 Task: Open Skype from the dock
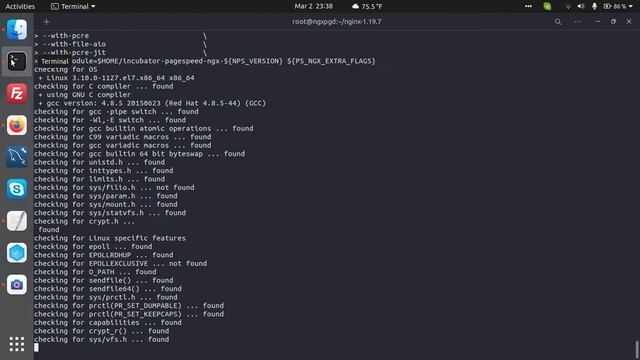pyautogui.click(x=17, y=189)
